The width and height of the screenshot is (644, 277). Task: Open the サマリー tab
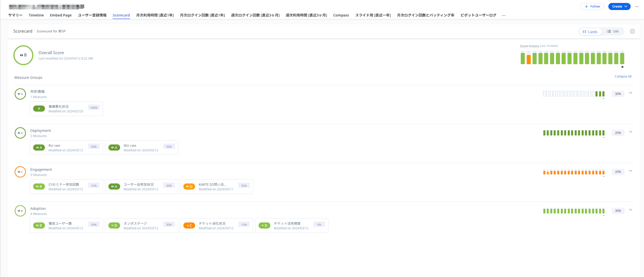(x=16, y=15)
